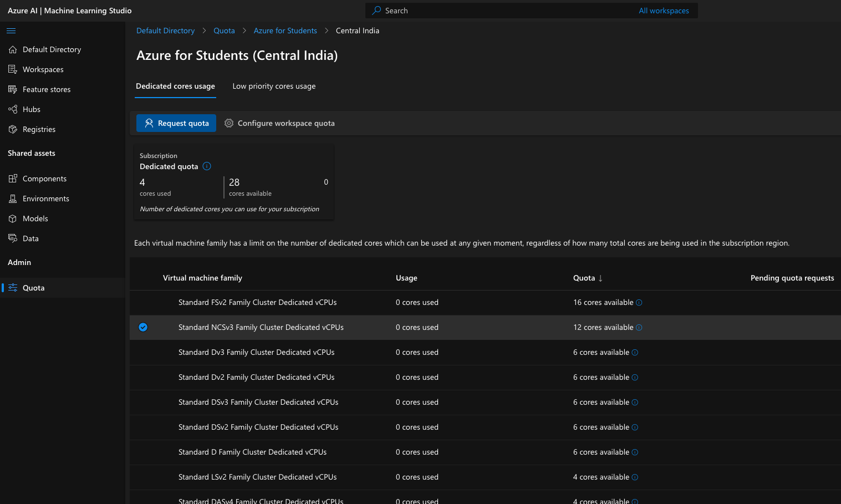The image size is (841, 504).
Task: Open Hubs in the sidebar
Action: (x=62, y=109)
